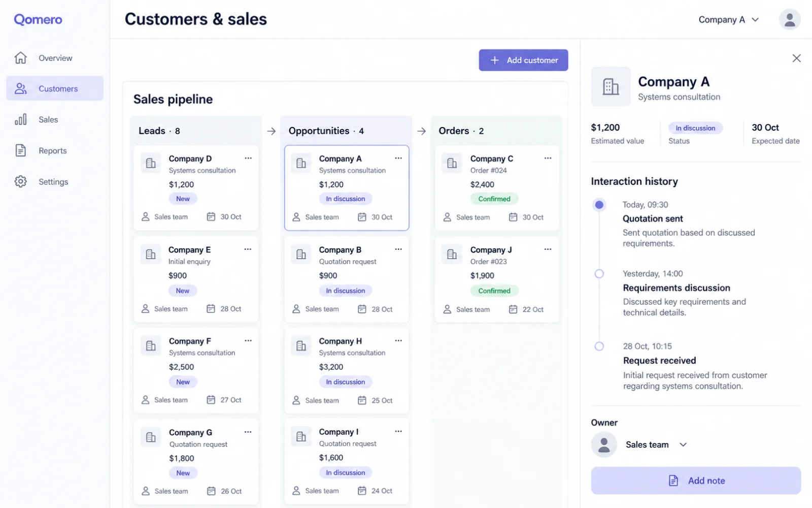
Task: Open Reports in the sidebar
Action: pyautogui.click(x=55, y=150)
